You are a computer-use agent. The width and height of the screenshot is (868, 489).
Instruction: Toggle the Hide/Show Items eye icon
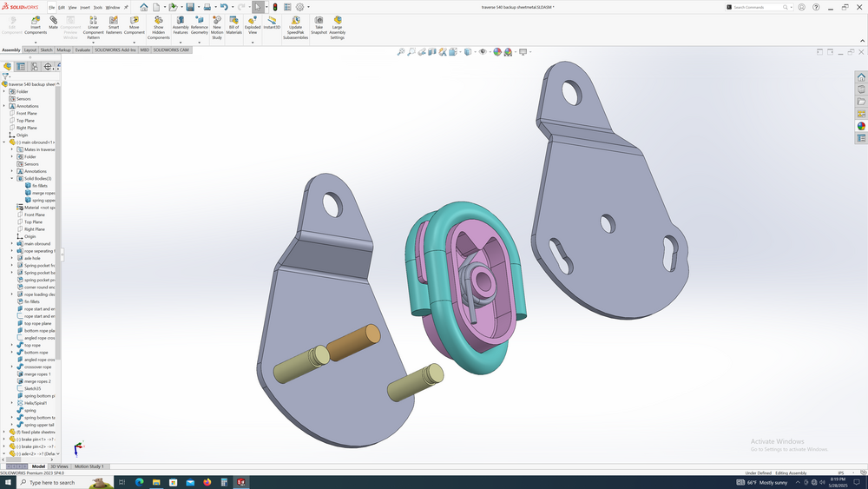[483, 52]
